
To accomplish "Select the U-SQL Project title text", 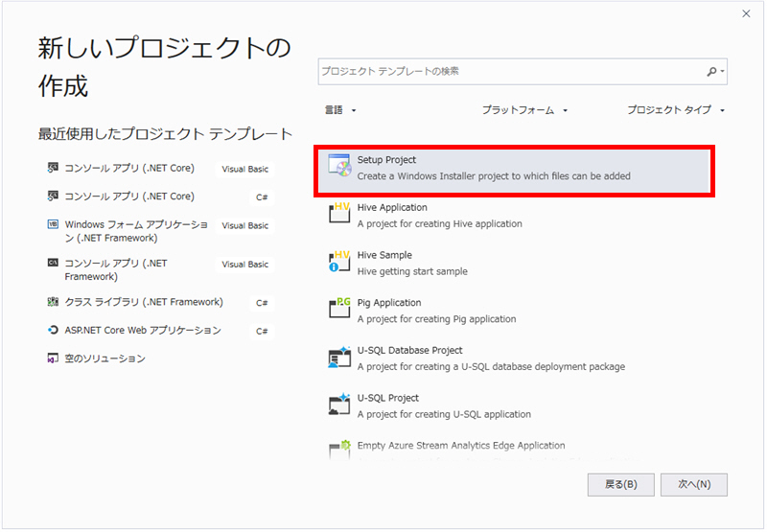I will 388,398.
